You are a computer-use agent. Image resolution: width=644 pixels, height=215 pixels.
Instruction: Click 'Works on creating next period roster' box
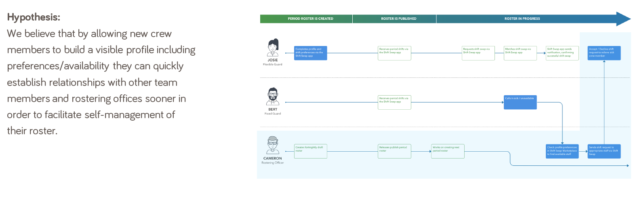[x=448, y=151]
